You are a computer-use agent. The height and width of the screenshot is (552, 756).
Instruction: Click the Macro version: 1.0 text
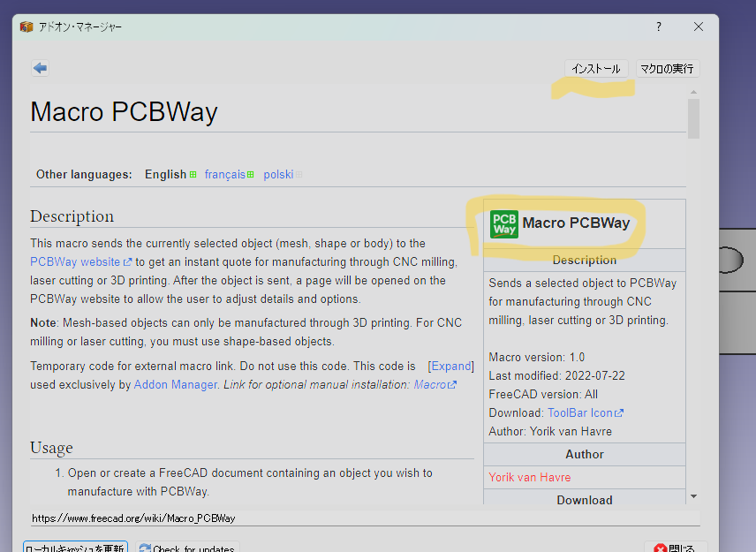pos(537,357)
